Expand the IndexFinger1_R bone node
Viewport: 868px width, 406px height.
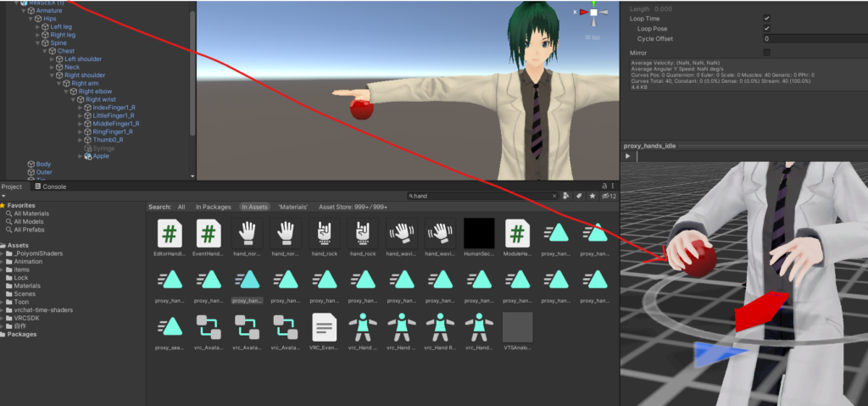tap(81, 108)
